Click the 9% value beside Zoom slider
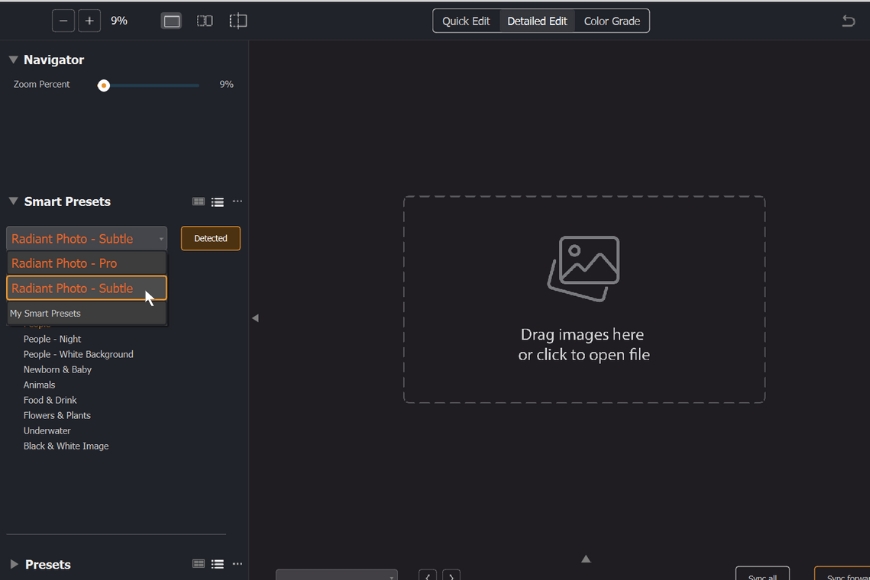 [226, 84]
